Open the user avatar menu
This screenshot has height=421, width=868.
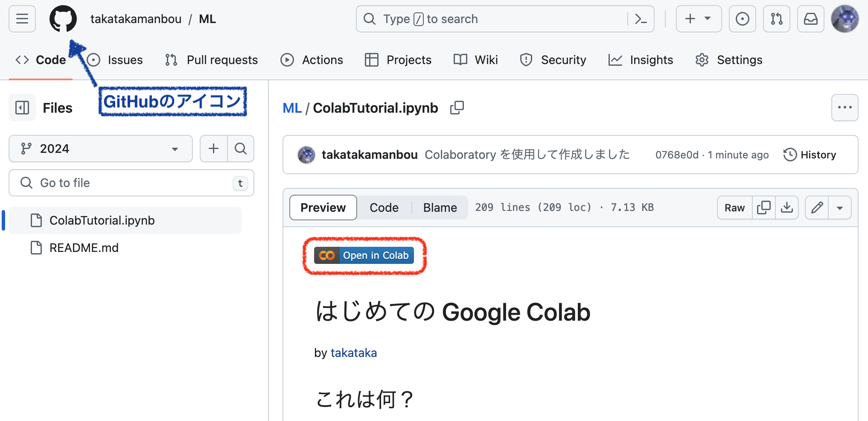click(845, 19)
